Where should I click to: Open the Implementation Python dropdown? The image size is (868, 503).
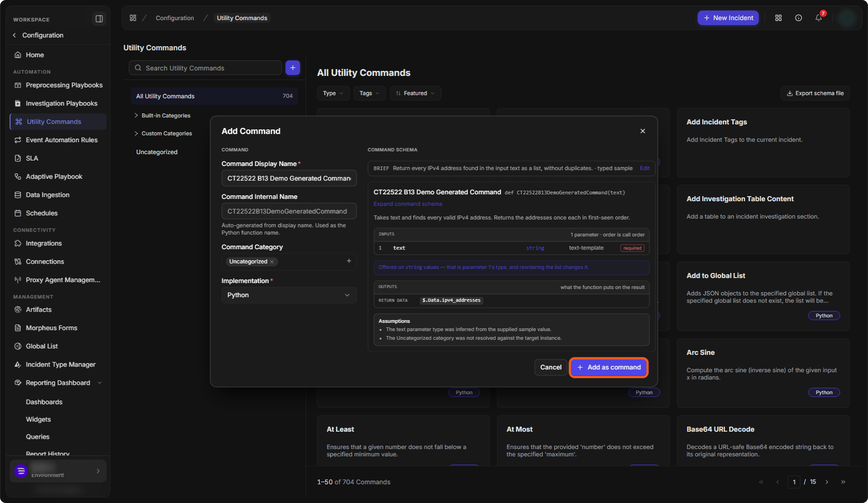pyautogui.click(x=289, y=295)
